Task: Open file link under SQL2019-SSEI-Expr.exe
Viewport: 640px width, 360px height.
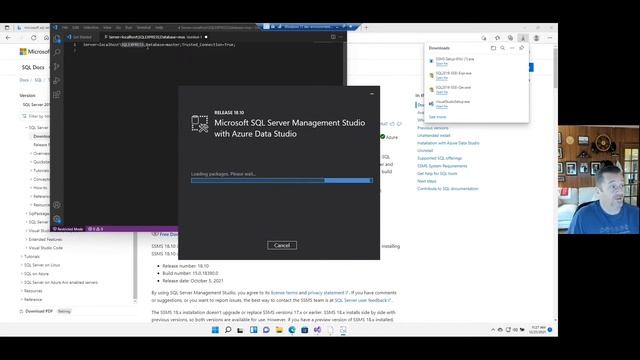Action: click(442, 78)
